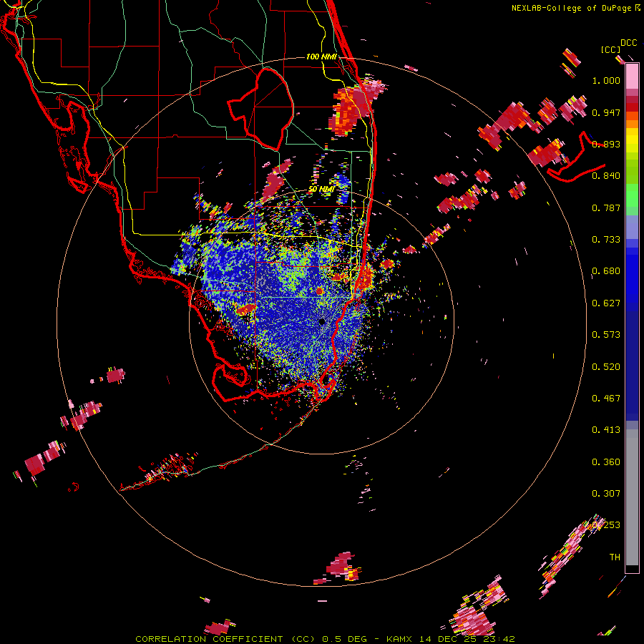
Task: Select the 1.000 scale value
Action: [606, 80]
